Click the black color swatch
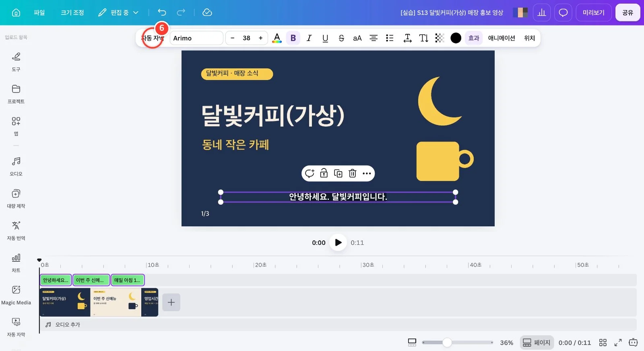This screenshot has height=351, width=644. (456, 38)
